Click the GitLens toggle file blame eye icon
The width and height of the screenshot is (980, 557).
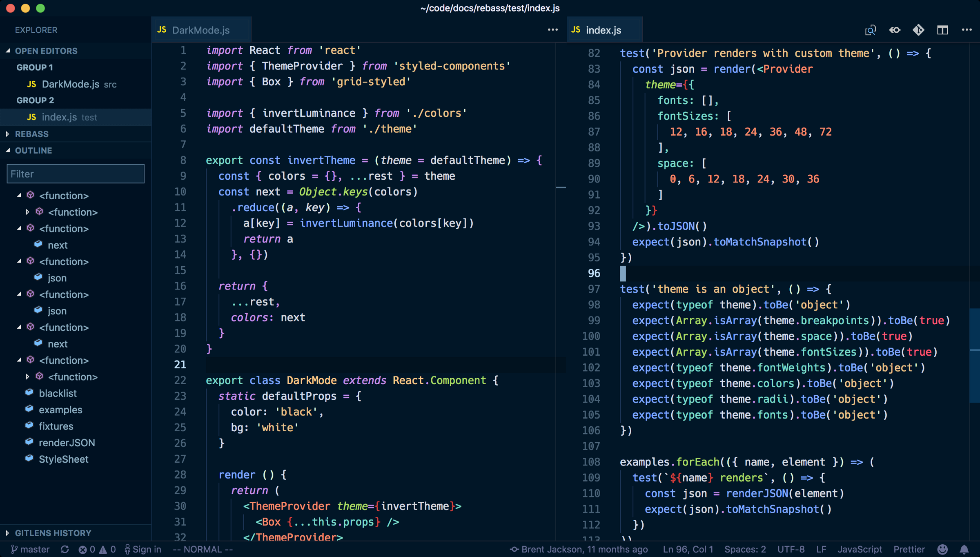pyautogui.click(x=895, y=30)
